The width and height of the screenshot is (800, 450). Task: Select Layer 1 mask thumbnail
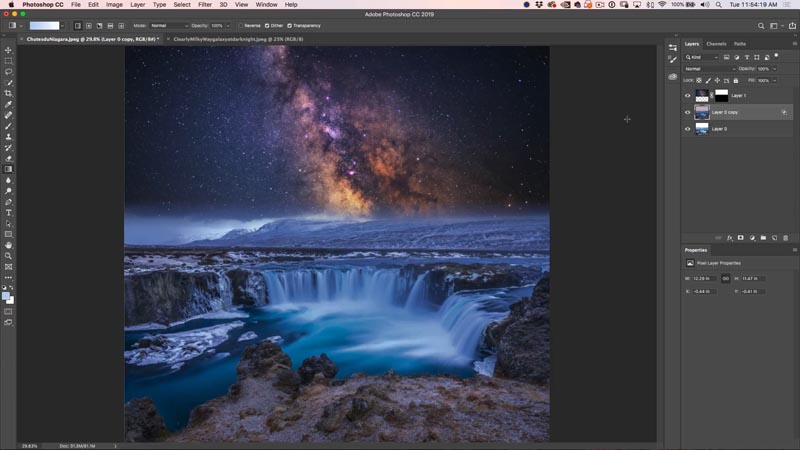(721, 95)
